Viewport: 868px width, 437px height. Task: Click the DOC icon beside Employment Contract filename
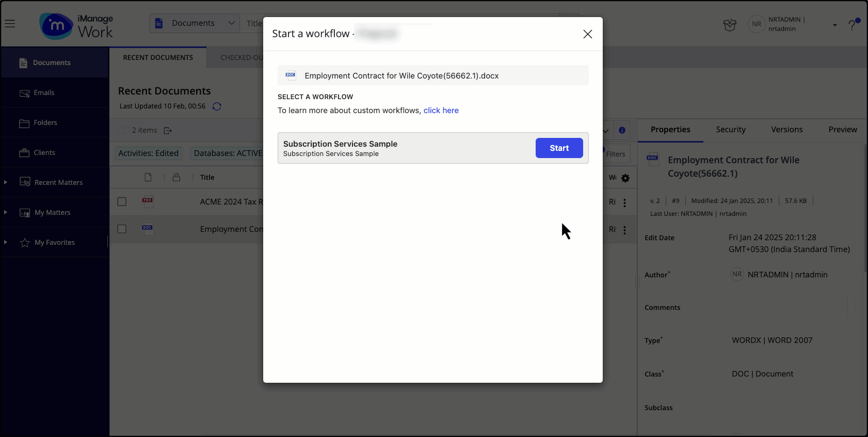(291, 75)
